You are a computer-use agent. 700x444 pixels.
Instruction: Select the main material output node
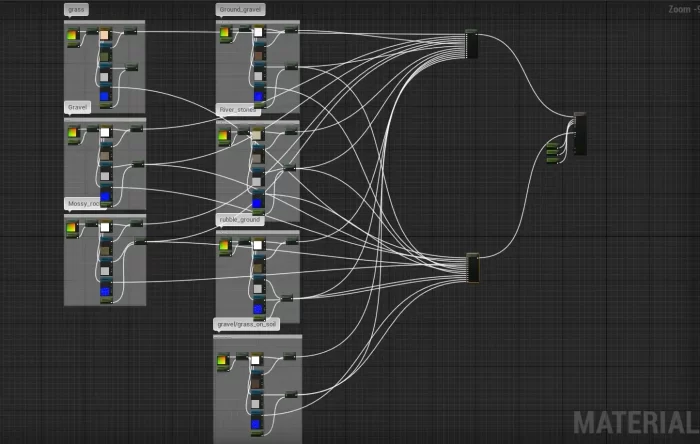pos(580,135)
